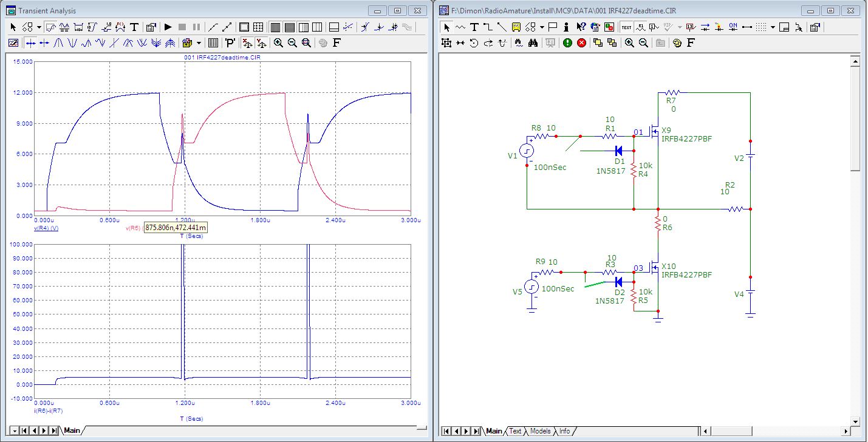Toggle the horizontal grid lines button
The height and width of the screenshot is (442, 868).
(x=290, y=27)
